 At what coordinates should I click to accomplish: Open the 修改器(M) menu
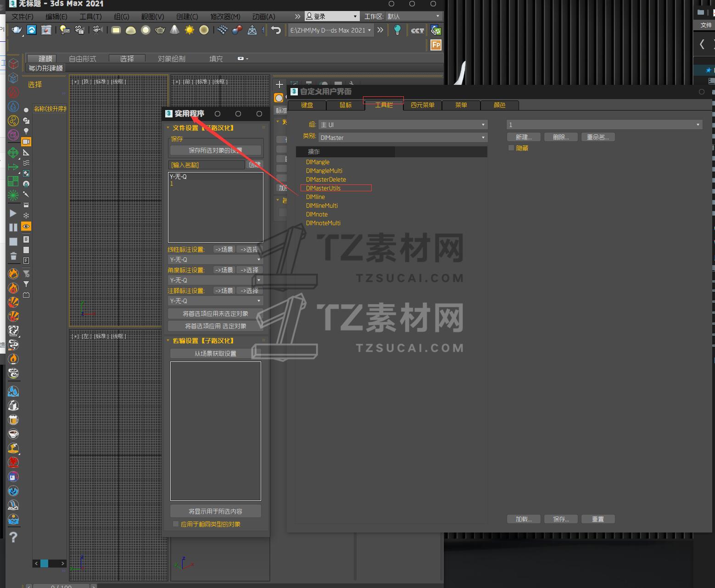point(225,17)
